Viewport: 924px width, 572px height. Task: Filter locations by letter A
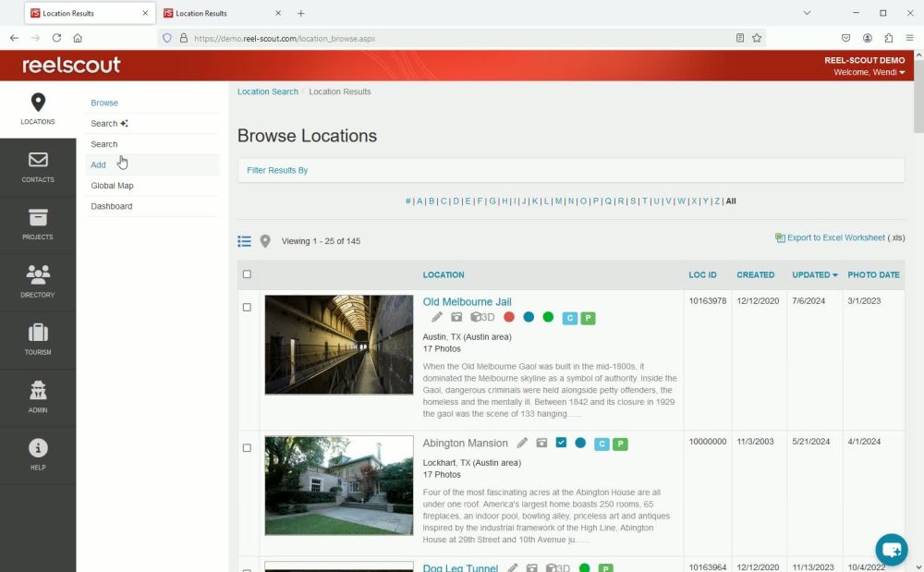pos(419,201)
